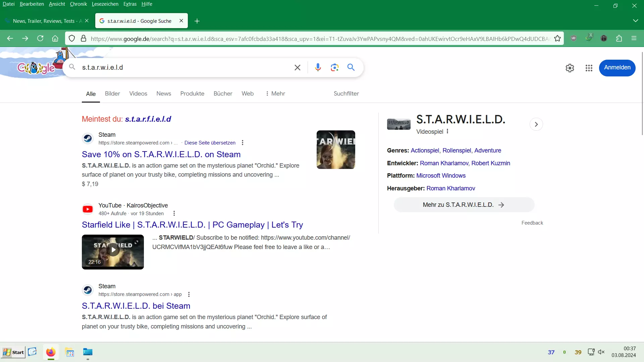644x362 pixels.
Task: Switch to the Videos results tab
Action: [x=138, y=94]
